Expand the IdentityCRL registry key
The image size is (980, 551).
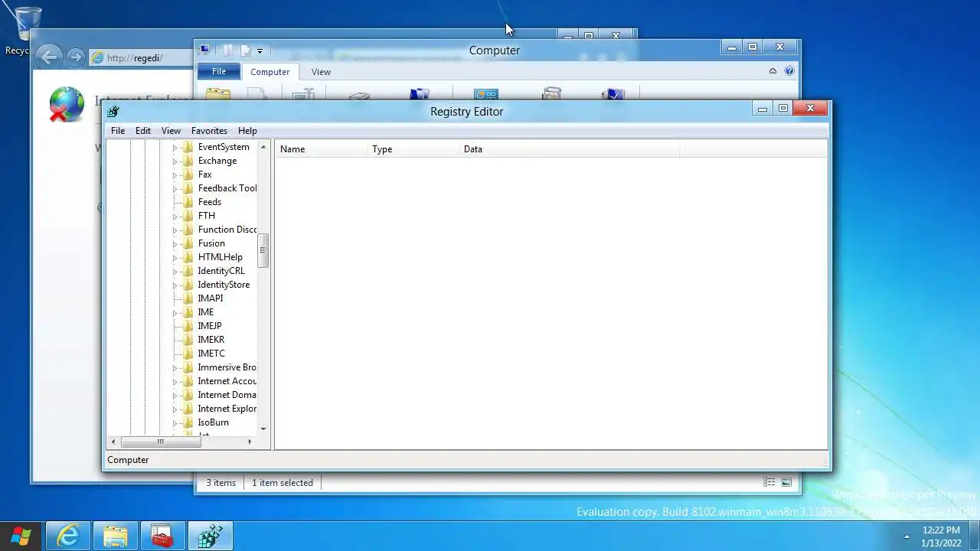click(175, 272)
